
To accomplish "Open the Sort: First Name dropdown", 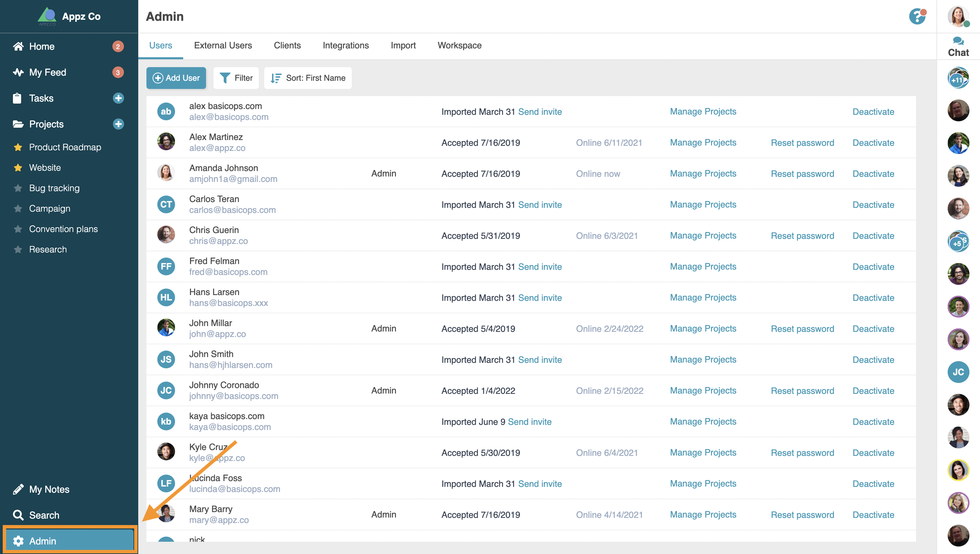I will coord(308,78).
